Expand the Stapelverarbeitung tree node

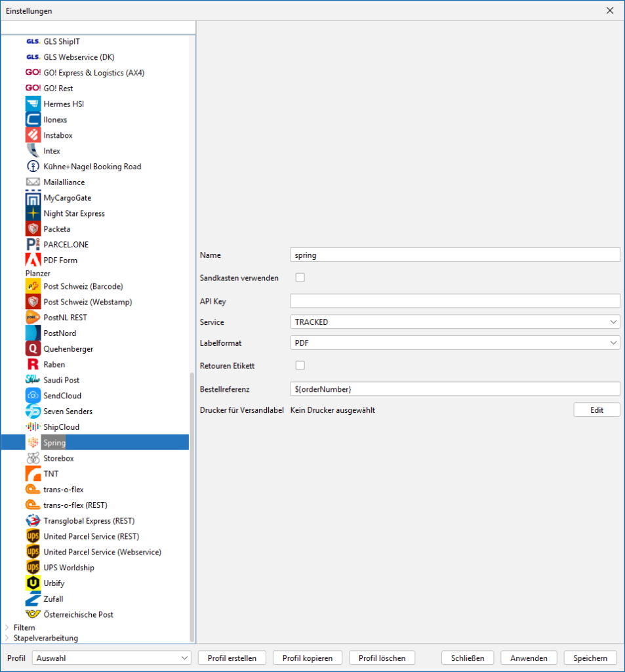7,638
